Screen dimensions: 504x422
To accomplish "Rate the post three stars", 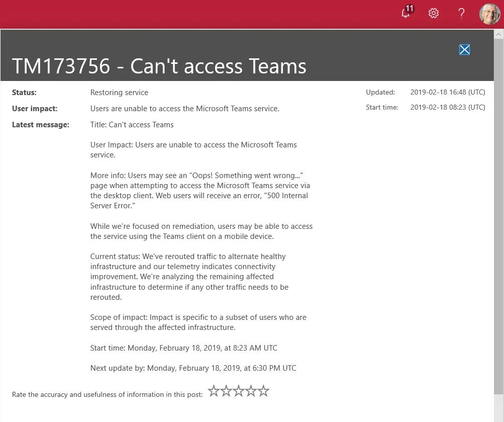I will (239, 391).
